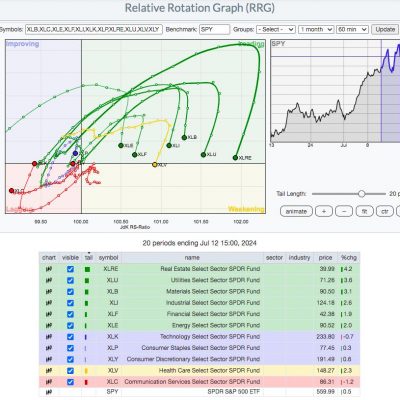Click the XLB point on the graph
400x400 pixels.
click(x=184, y=137)
